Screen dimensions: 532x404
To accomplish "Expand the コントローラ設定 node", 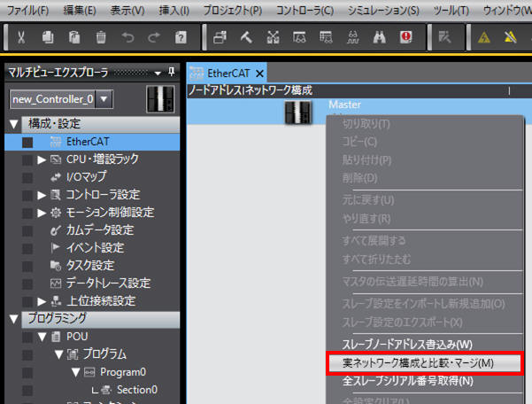I will (x=42, y=195).
